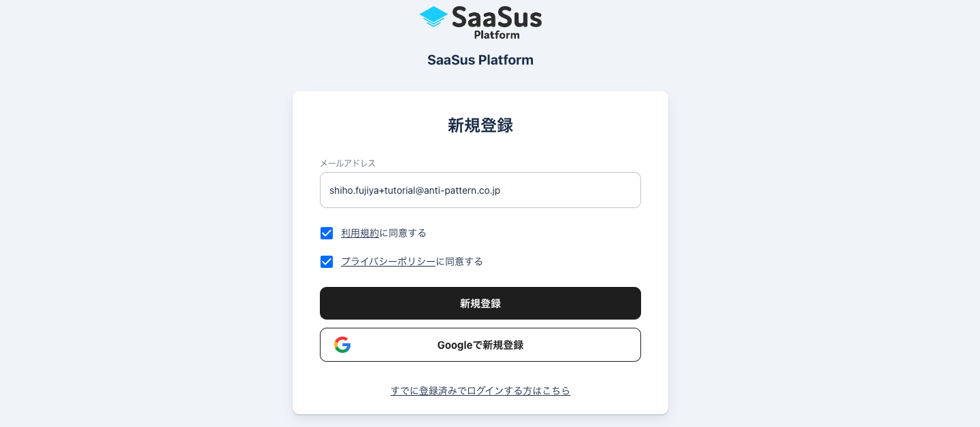
Task: Click に同意する text beside 利用規約
Action: pos(403,233)
